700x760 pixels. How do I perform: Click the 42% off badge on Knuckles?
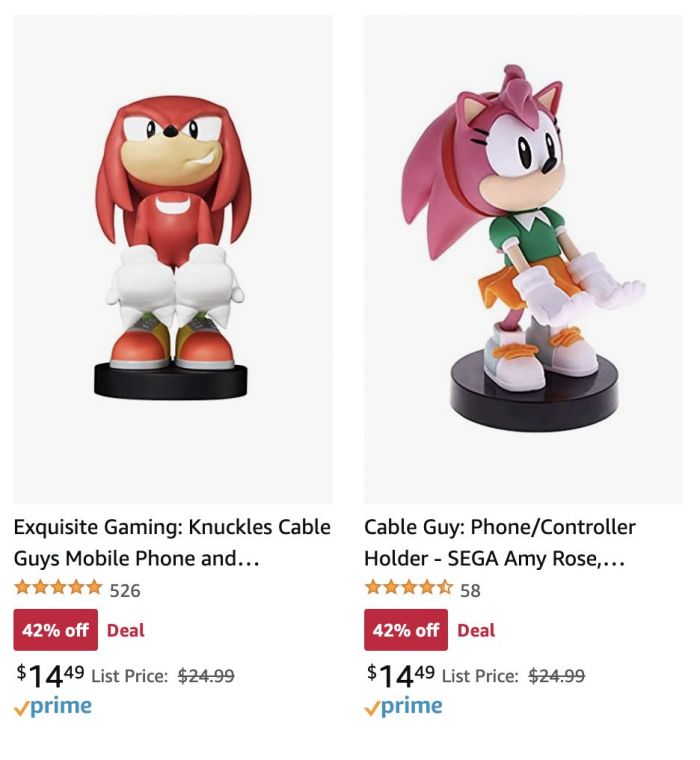(56, 630)
